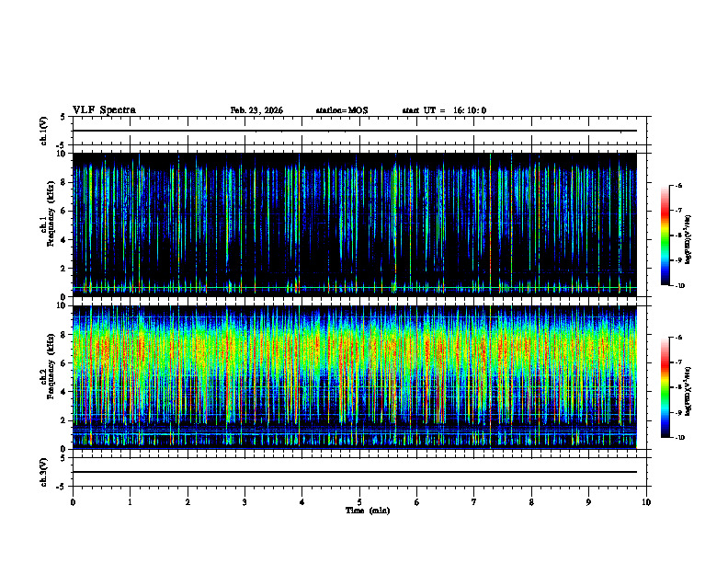Click the ch.2 frequency axis "6" tick label
Screen dimensions: 728x563
tap(64, 363)
